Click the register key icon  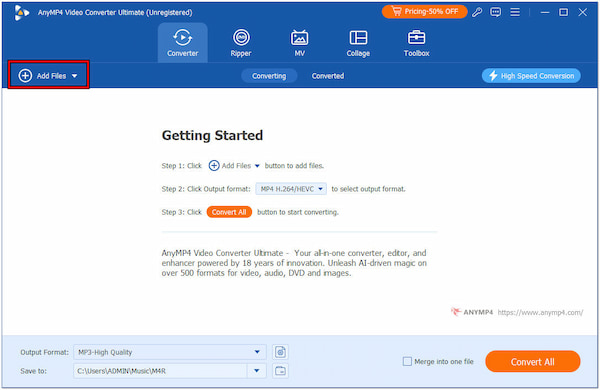[477, 12]
